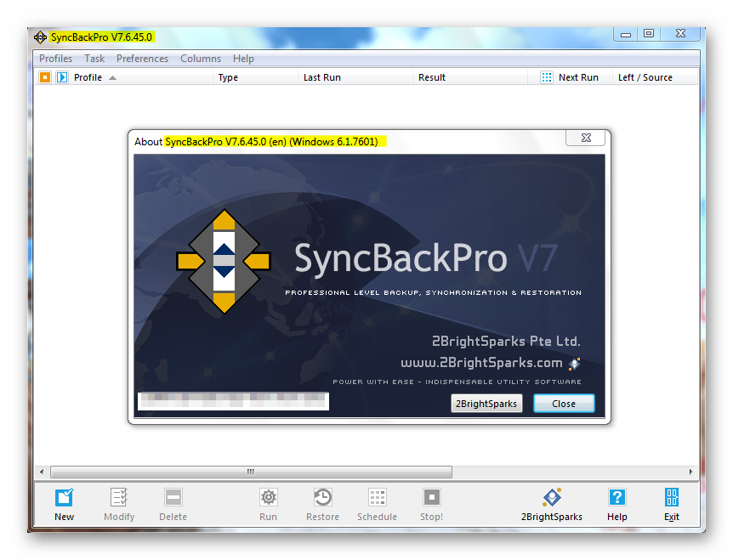The image size is (733, 560).
Task: Click the X on the About dialog
Action: click(x=586, y=138)
